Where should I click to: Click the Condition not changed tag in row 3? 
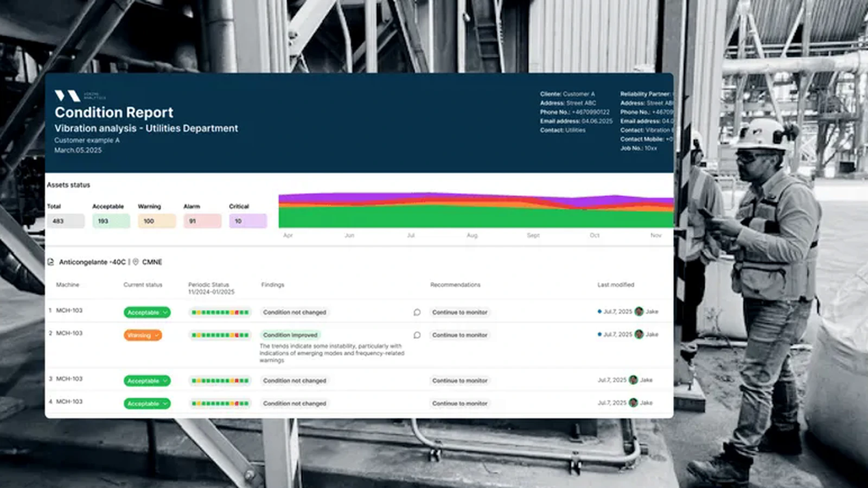tap(295, 381)
